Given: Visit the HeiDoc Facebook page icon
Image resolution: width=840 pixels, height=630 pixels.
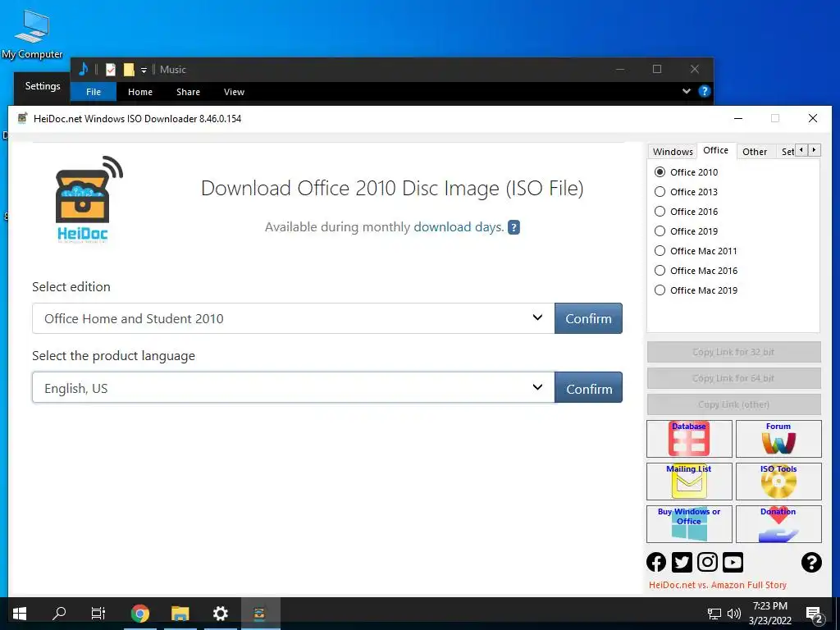Looking at the screenshot, I should [x=656, y=562].
